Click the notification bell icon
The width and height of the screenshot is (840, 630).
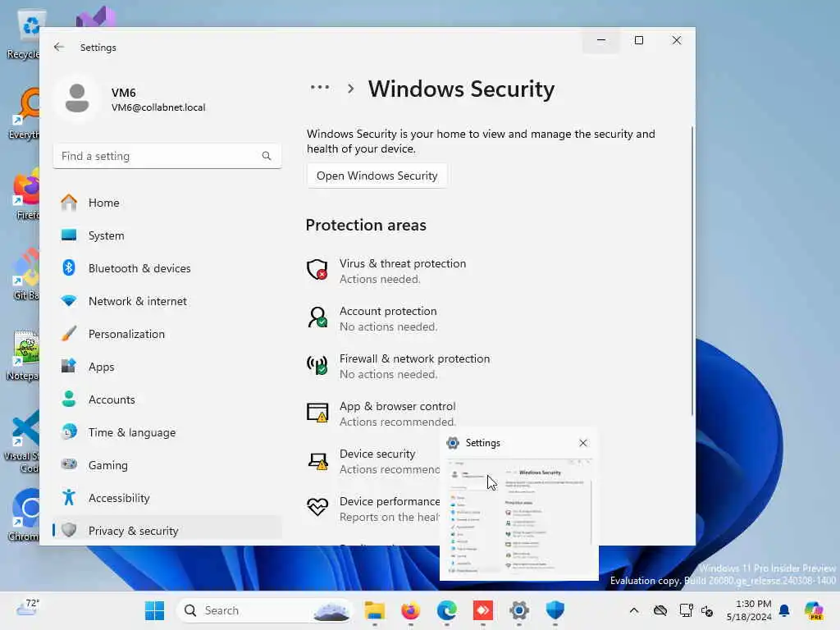click(784, 610)
